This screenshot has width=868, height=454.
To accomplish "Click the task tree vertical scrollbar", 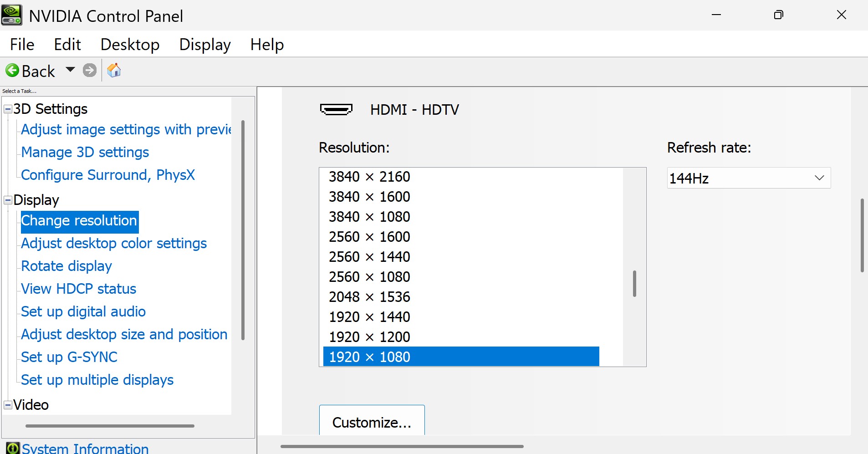I will click(243, 230).
